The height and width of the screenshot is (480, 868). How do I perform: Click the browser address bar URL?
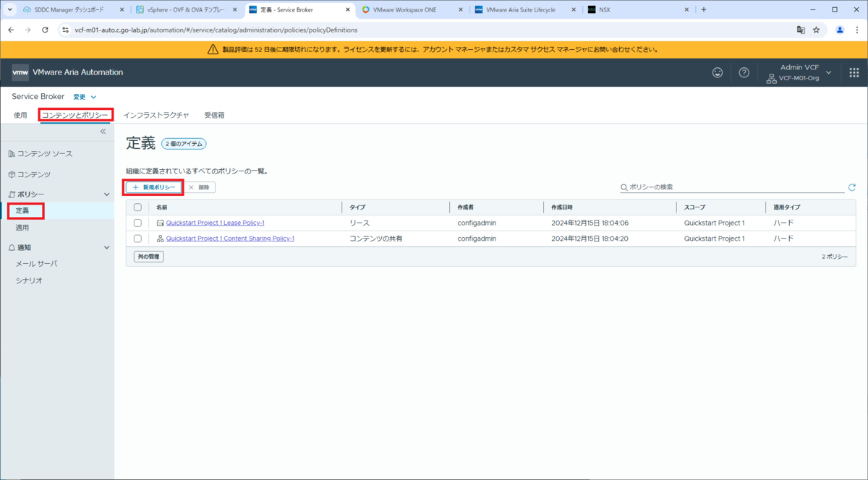pos(216,30)
